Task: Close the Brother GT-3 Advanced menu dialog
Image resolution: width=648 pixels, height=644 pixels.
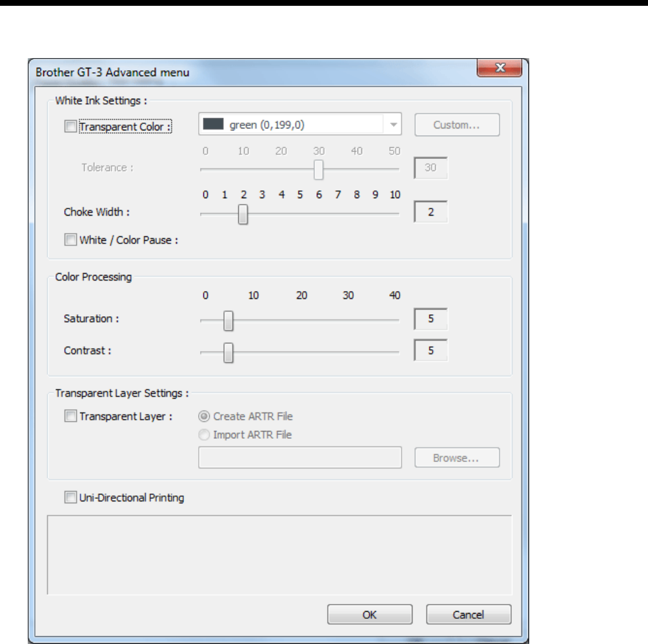Action: pos(500,68)
